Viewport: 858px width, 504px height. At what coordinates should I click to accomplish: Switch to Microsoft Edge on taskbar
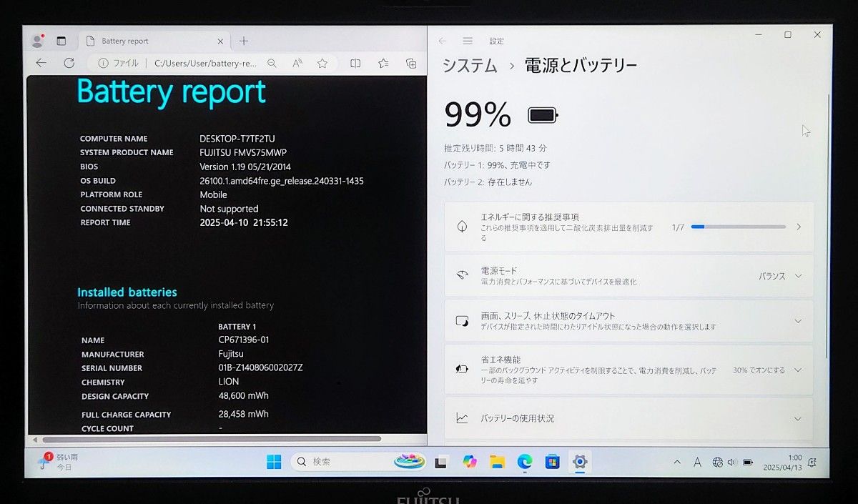525,462
